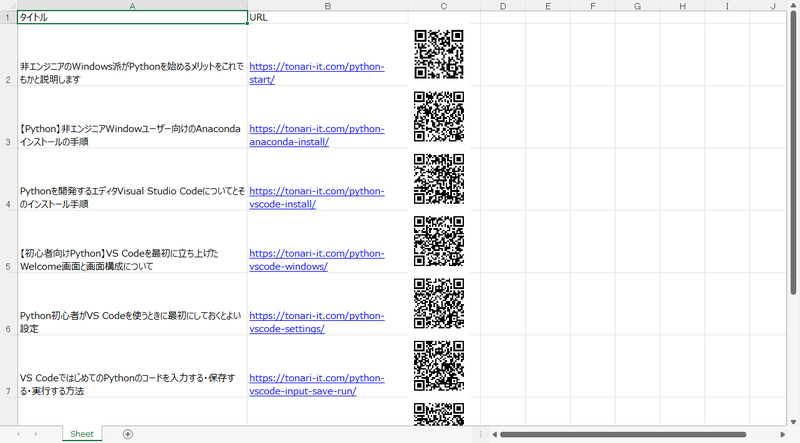Open the python-vscode-input-save-run URL link
This screenshot has height=443, width=800.
pyautogui.click(x=316, y=384)
